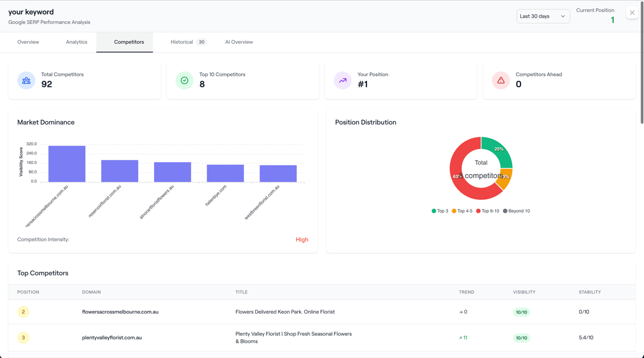
Task: Click the plentyvalleyflorist.com.au domain entry
Action: (112, 338)
